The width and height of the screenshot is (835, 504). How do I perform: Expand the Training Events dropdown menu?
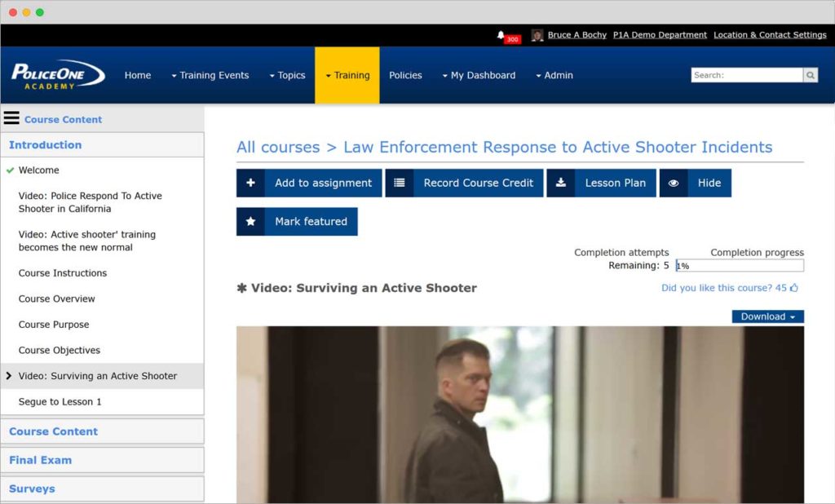[x=210, y=75]
